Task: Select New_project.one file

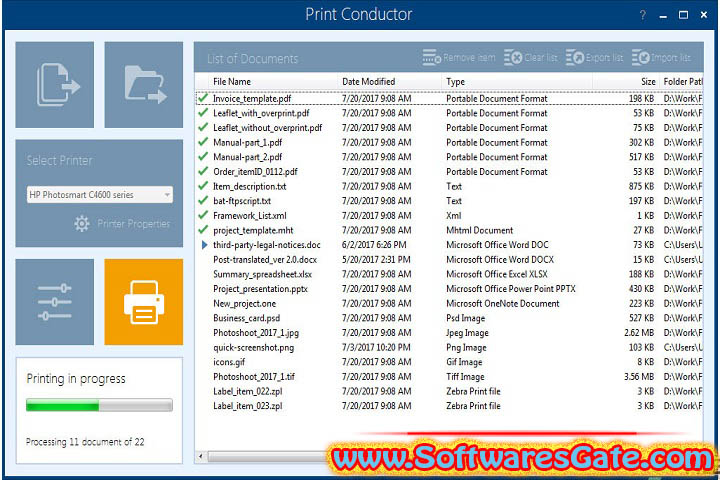Action: coord(244,304)
